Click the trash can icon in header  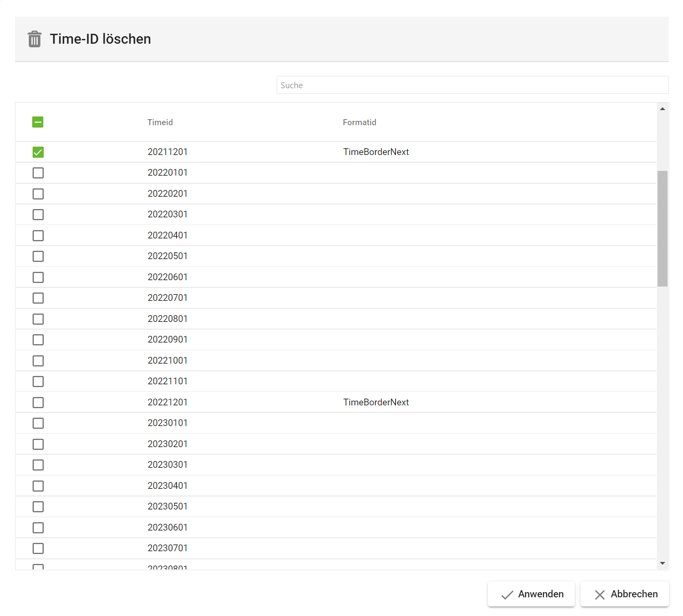35,39
